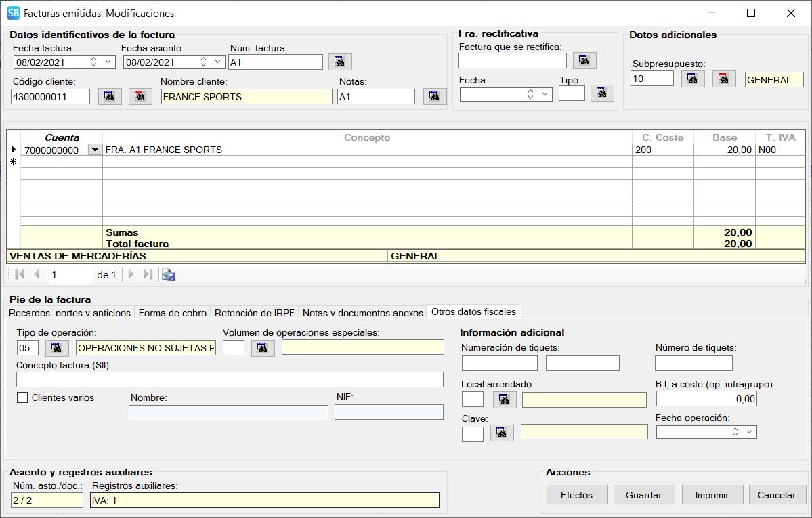Open lookup for Local arrendado
812x518 pixels.
click(x=505, y=400)
